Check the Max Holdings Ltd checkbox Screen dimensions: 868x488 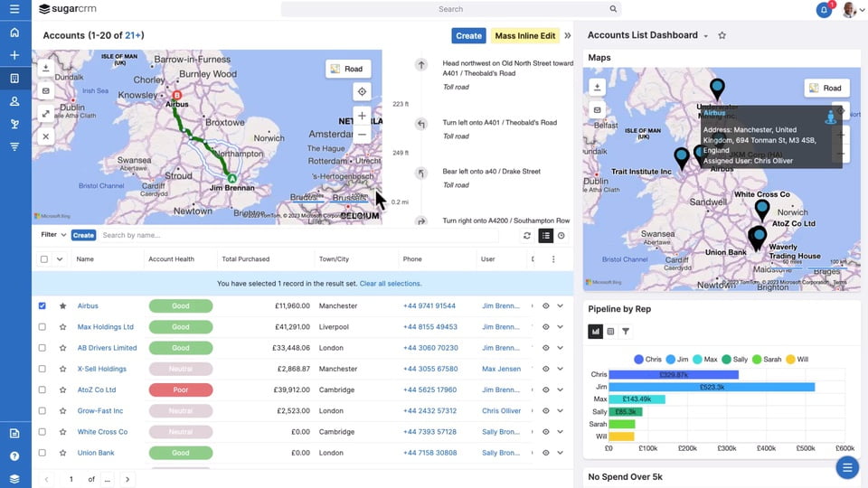point(42,327)
